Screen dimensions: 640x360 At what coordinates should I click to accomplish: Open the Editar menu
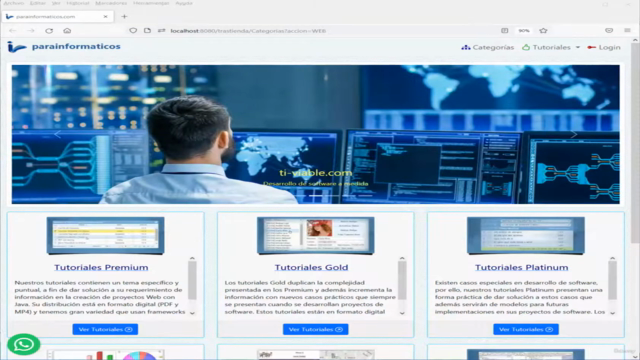point(38,3)
